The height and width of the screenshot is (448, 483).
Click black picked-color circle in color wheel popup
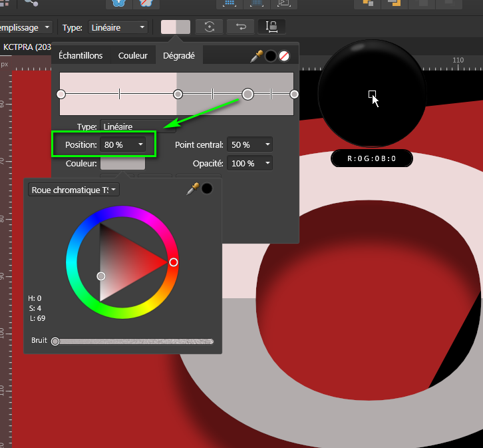click(207, 188)
